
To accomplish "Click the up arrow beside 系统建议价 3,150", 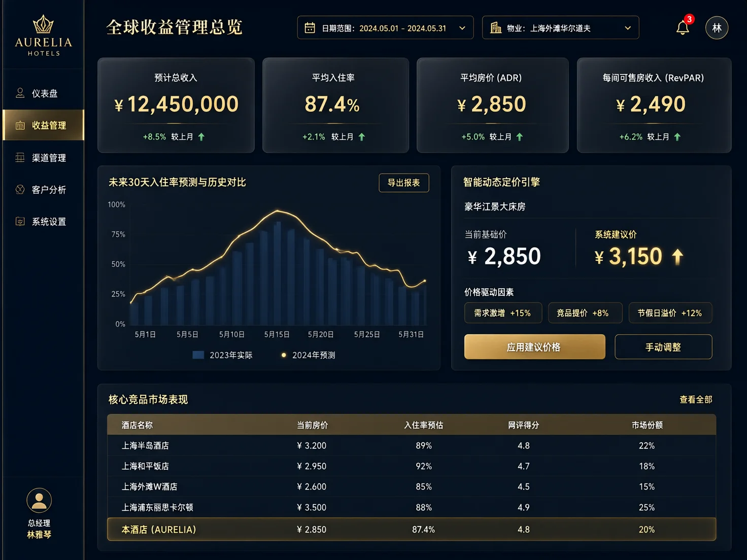I will [677, 257].
